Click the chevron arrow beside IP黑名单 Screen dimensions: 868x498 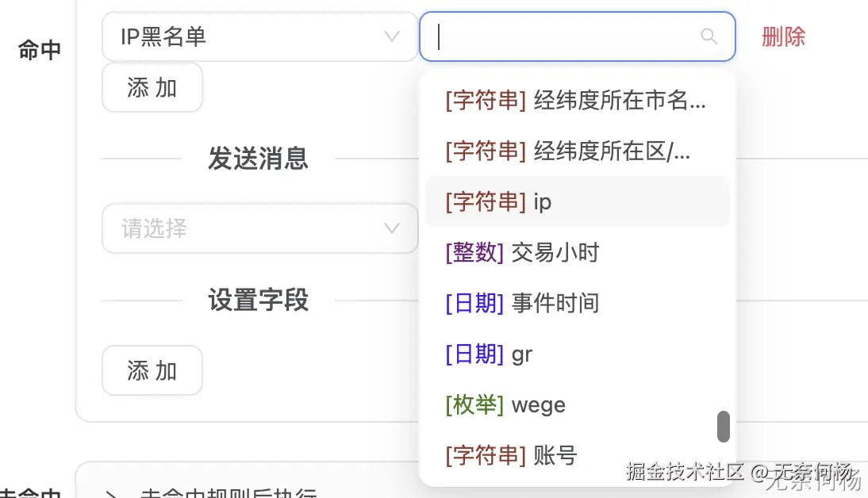click(x=391, y=36)
